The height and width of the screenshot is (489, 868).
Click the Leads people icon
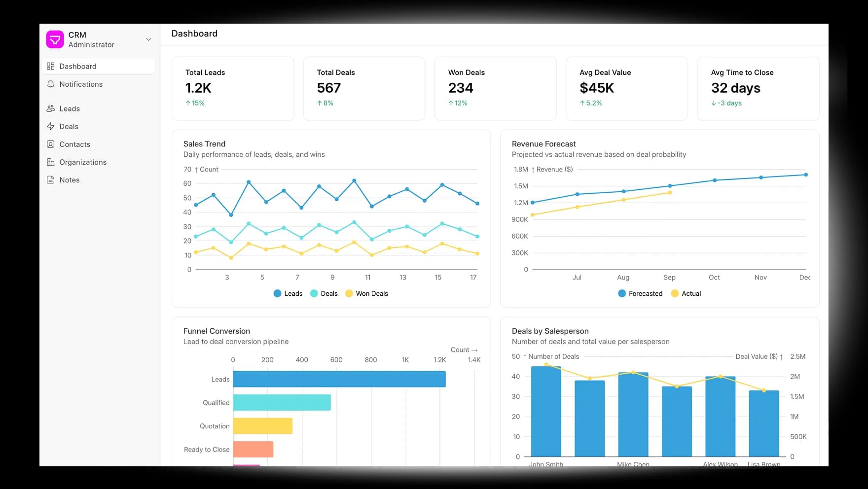50,108
